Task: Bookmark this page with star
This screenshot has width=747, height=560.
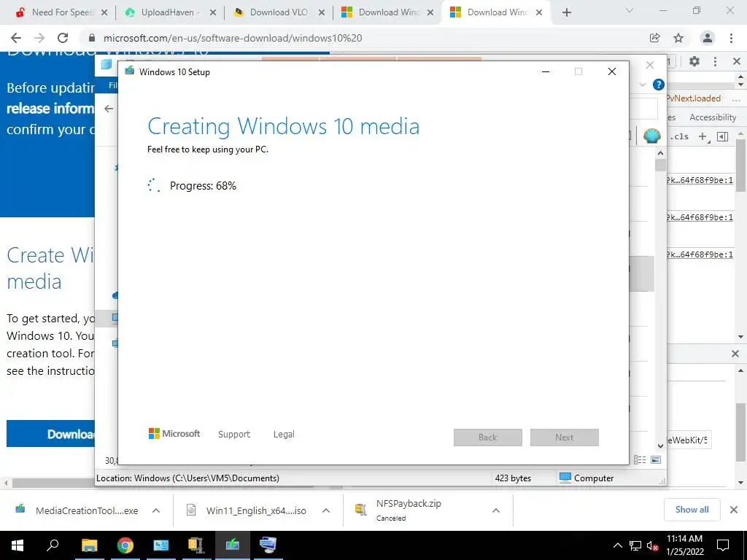Action: pos(678,38)
